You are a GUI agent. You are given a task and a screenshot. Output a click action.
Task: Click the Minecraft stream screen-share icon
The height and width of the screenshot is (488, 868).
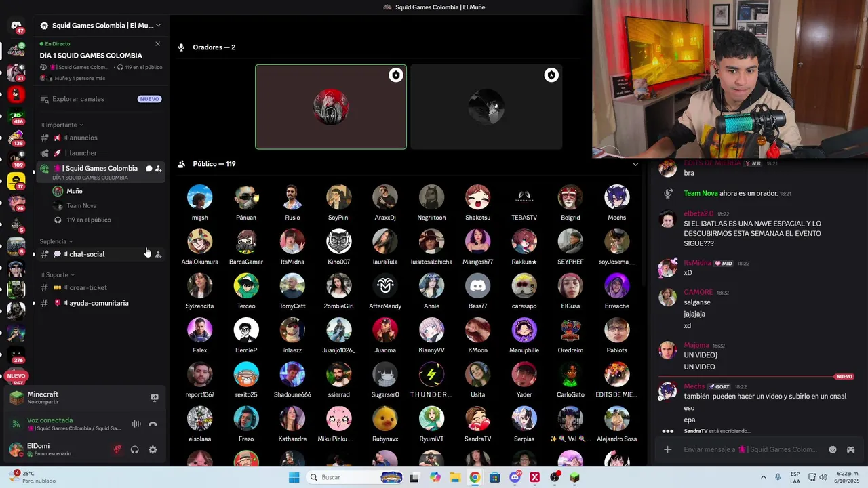(155, 398)
